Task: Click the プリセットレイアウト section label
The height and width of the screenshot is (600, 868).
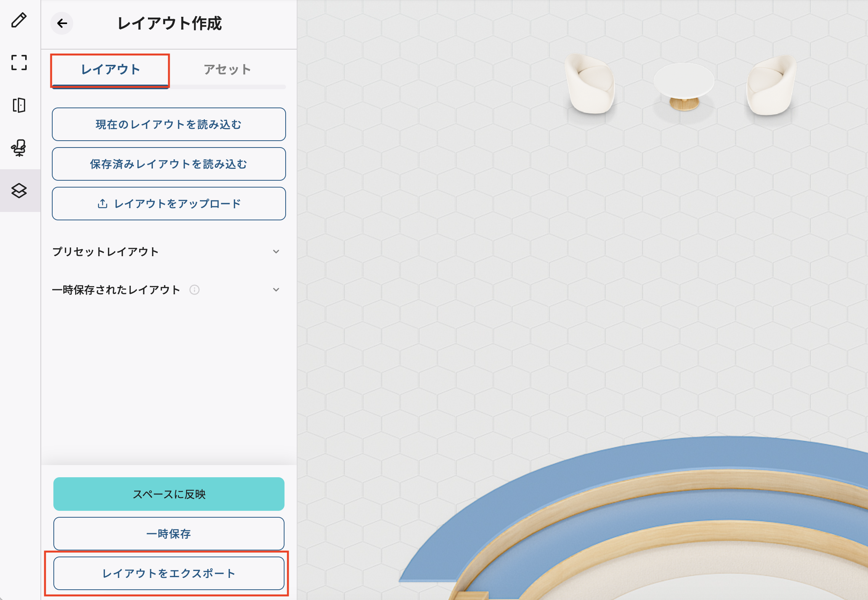Action: pyautogui.click(x=106, y=252)
